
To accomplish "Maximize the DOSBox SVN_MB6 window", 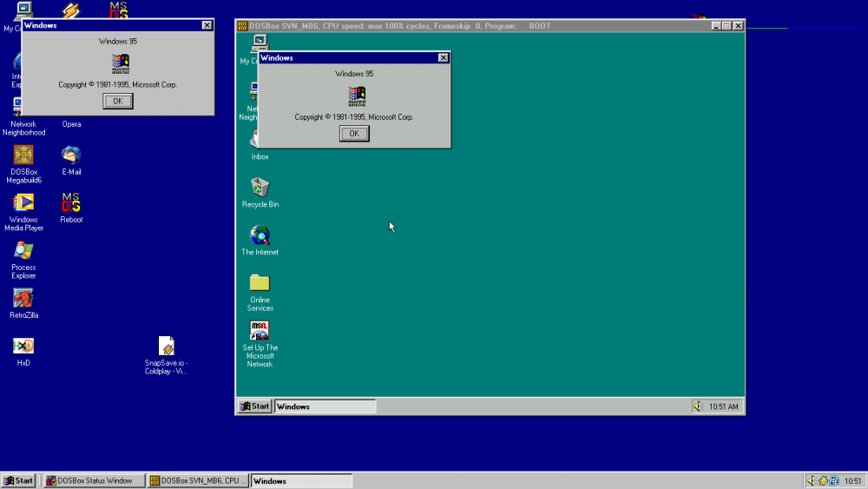I will pos(727,26).
